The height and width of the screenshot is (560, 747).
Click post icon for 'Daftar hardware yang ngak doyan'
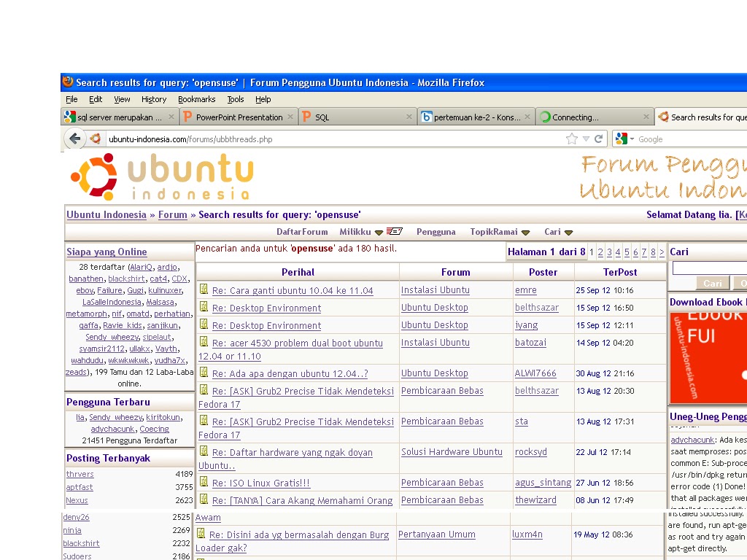pyautogui.click(x=204, y=451)
